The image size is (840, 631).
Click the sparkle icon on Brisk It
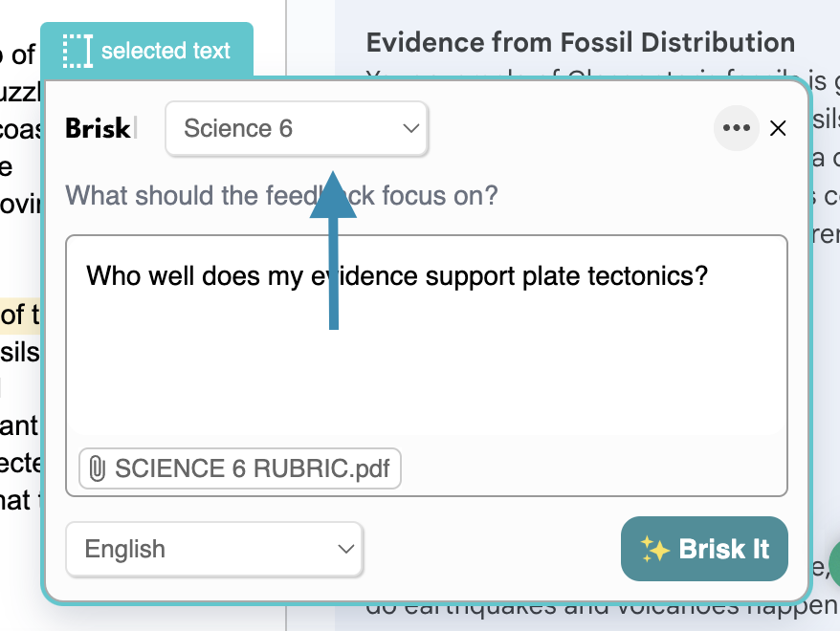point(655,549)
